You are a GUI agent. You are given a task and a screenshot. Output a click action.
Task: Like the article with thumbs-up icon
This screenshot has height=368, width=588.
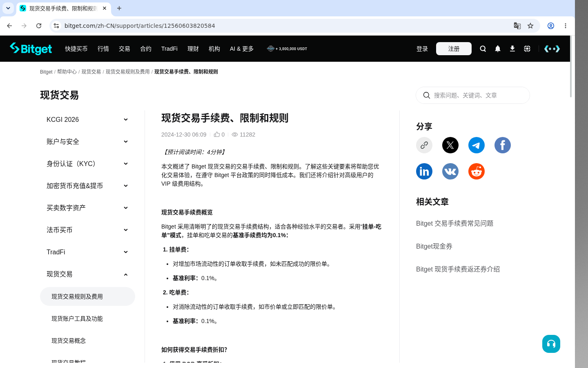click(x=217, y=134)
